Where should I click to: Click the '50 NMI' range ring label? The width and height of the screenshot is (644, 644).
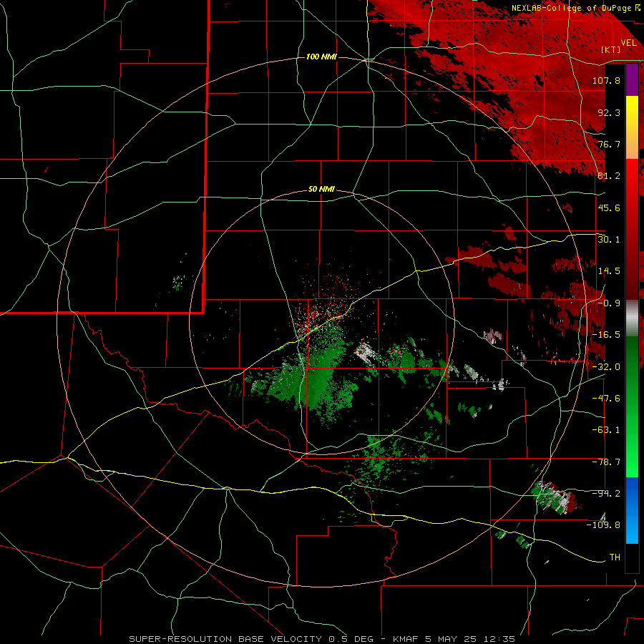point(321,190)
